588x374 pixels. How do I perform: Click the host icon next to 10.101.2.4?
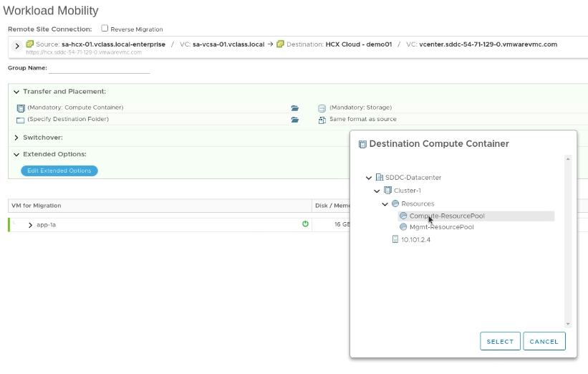click(395, 239)
